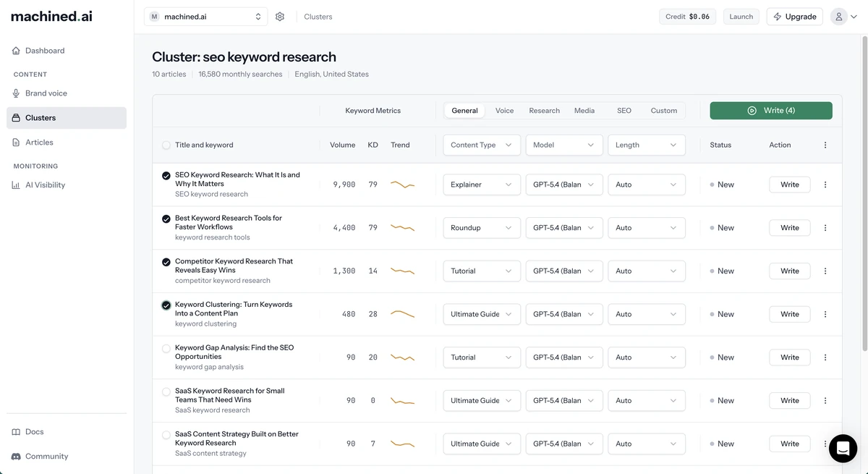Toggle select-all checkbox beside Title and keyword

[166, 145]
